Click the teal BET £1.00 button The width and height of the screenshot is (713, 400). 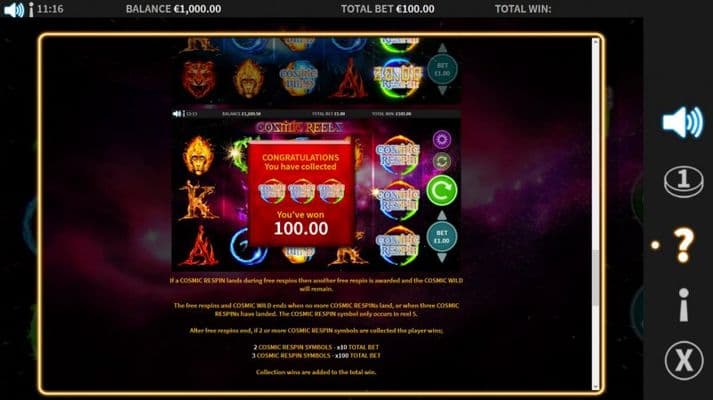tap(442, 236)
